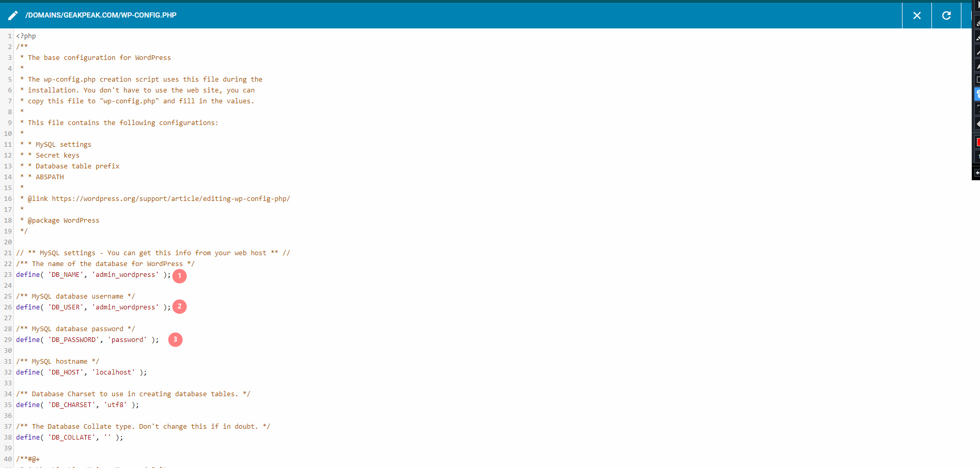Click the file path /DOMAINS/GEAKPEAK.COM/WP-CONFIG.PHP title
The height and width of the screenshot is (468, 980).
[x=101, y=15]
